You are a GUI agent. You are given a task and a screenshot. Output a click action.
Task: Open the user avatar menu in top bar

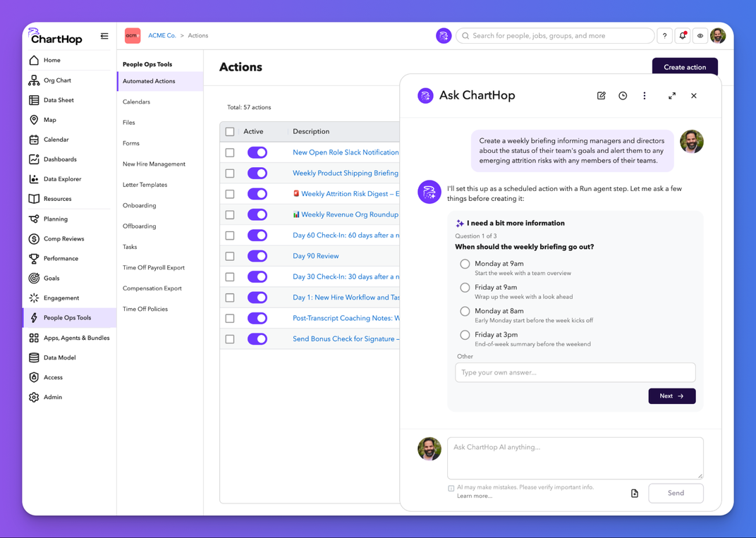click(718, 36)
